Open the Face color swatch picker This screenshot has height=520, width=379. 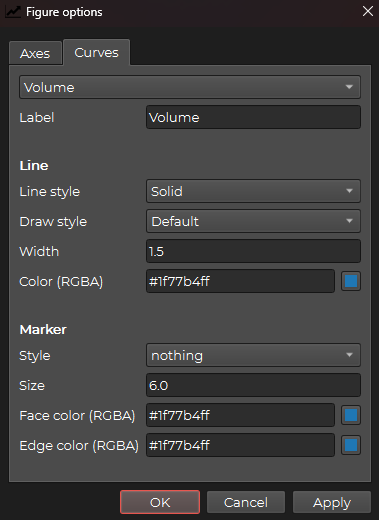click(x=351, y=415)
